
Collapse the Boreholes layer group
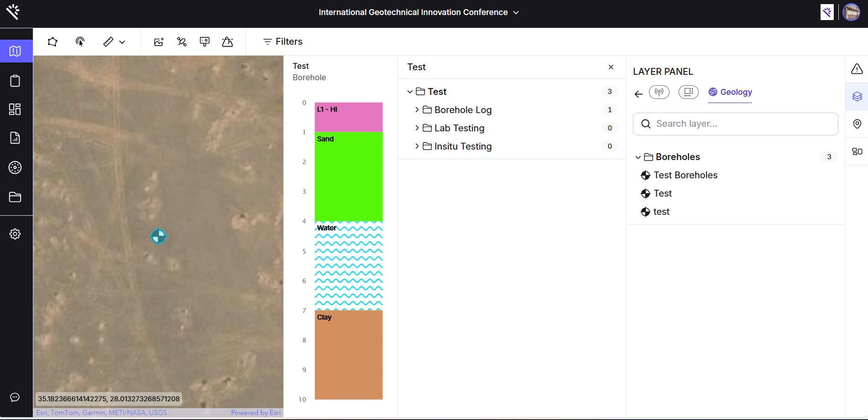pos(638,157)
